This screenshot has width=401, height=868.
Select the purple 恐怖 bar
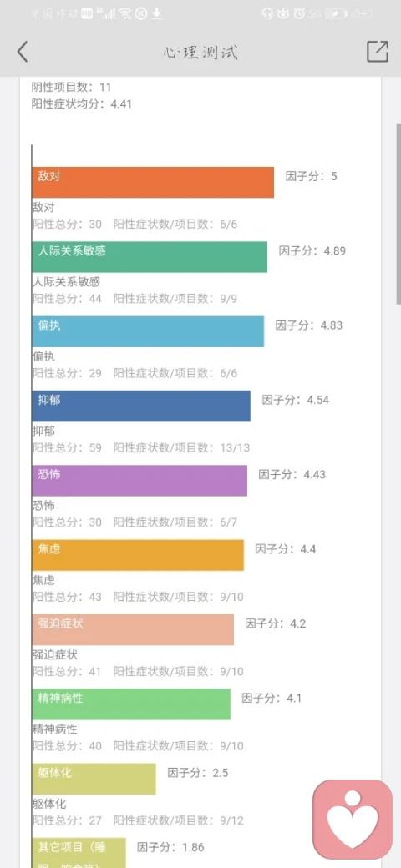tap(140, 481)
